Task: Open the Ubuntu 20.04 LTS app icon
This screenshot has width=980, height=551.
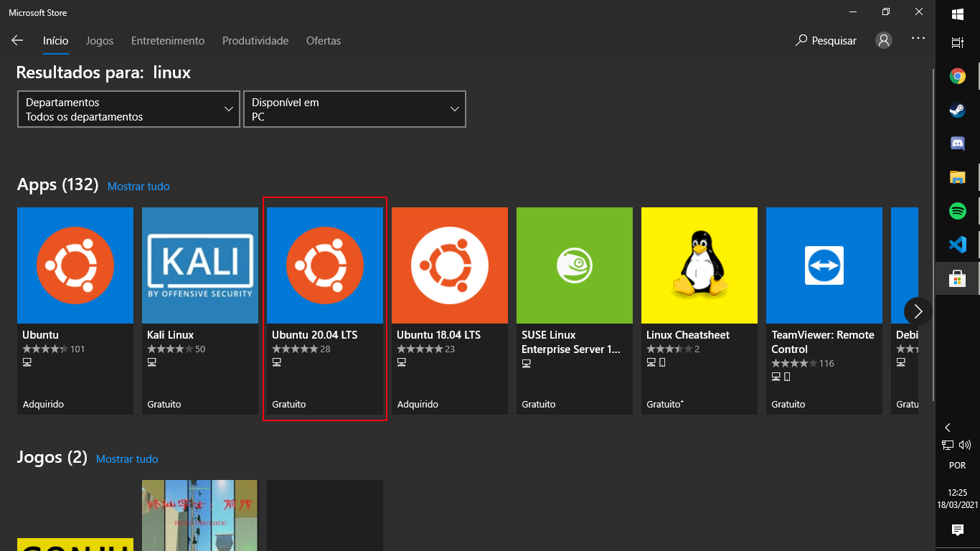Action: point(325,265)
